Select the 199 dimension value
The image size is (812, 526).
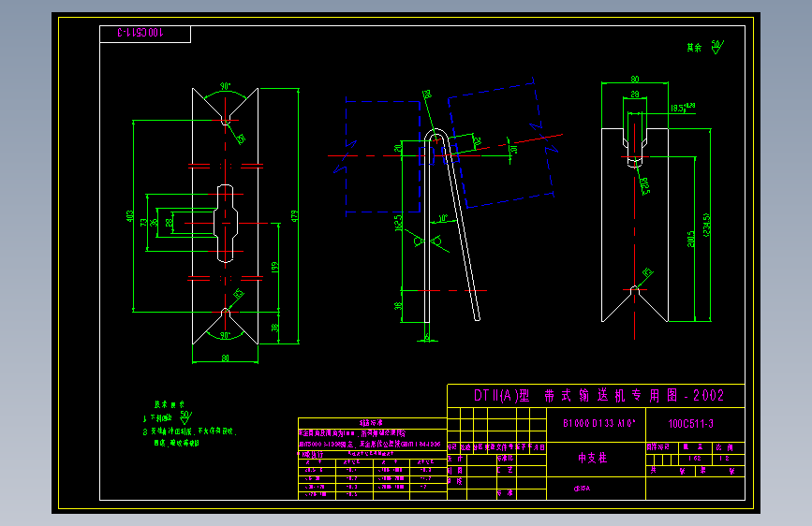(275, 267)
